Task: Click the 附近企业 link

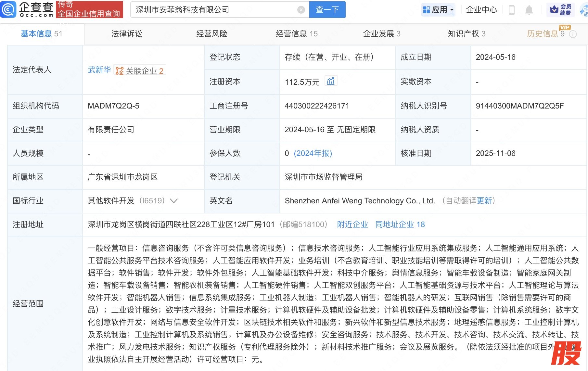Action: tap(352, 224)
